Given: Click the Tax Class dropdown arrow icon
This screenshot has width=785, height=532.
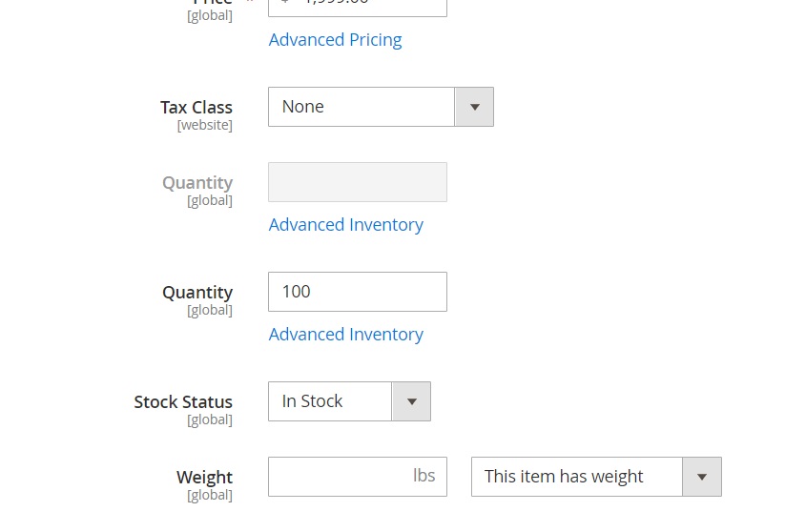Looking at the screenshot, I should [x=474, y=107].
